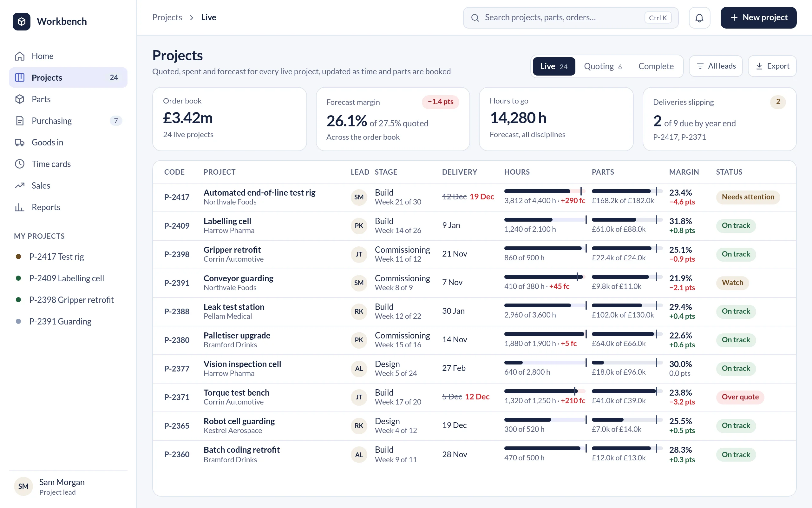
Task: Click the Forecast margin summary card
Action: [x=393, y=119]
